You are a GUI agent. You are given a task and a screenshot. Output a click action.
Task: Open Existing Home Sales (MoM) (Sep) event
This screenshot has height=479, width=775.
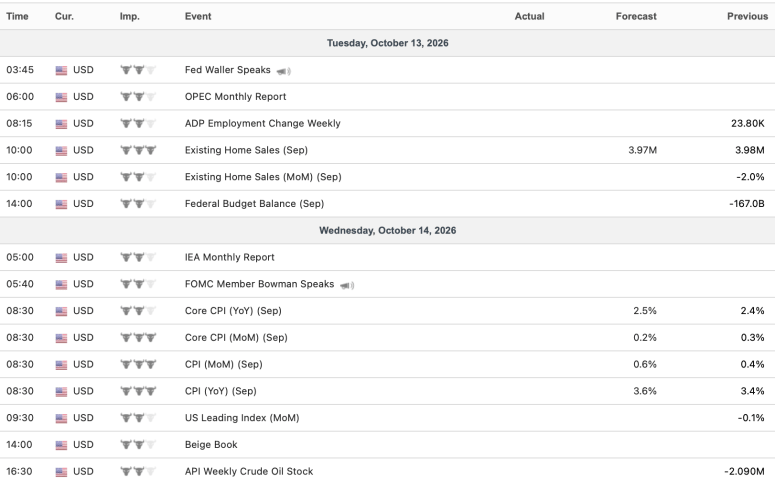[263, 176]
